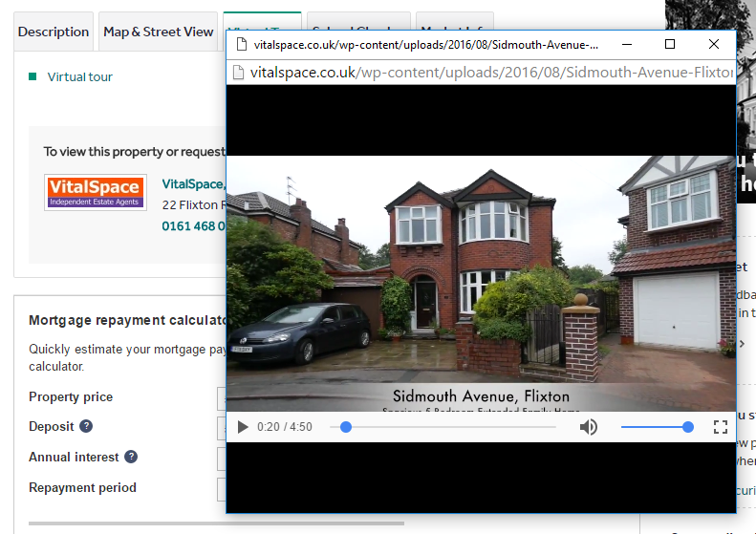Viewport: 756px width, 534px height.
Task: Show help for Deposit field
Action: coord(86,426)
